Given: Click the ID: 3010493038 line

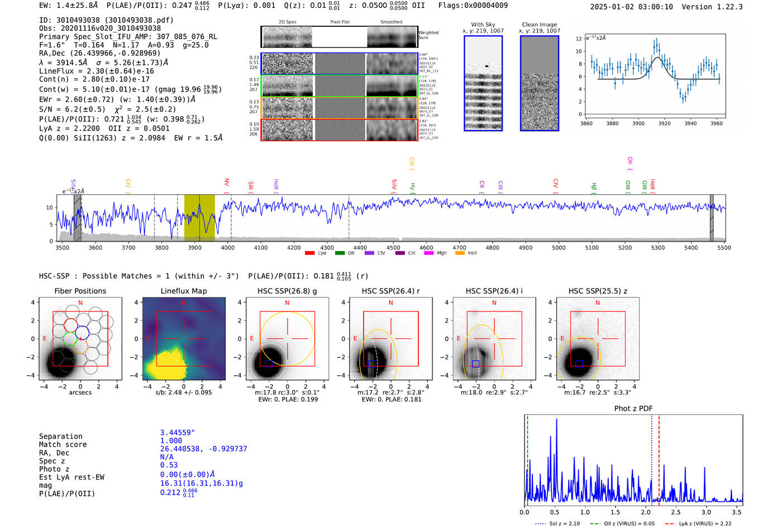Looking at the screenshot, I should pyautogui.click(x=106, y=20).
